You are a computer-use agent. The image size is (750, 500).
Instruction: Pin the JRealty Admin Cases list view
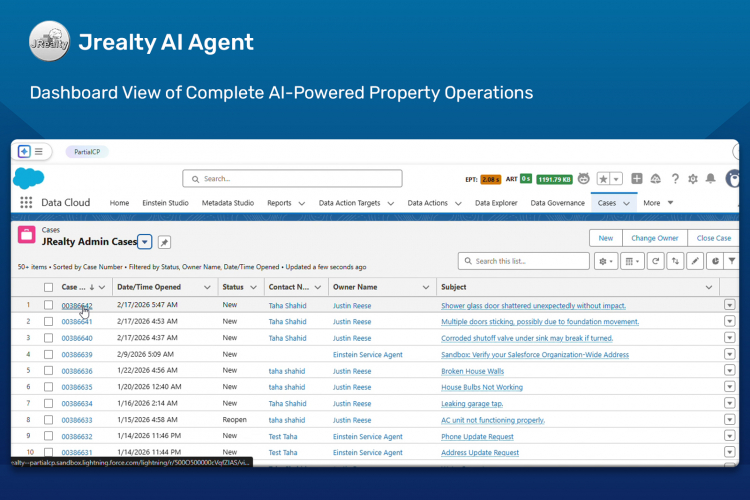coord(164,242)
